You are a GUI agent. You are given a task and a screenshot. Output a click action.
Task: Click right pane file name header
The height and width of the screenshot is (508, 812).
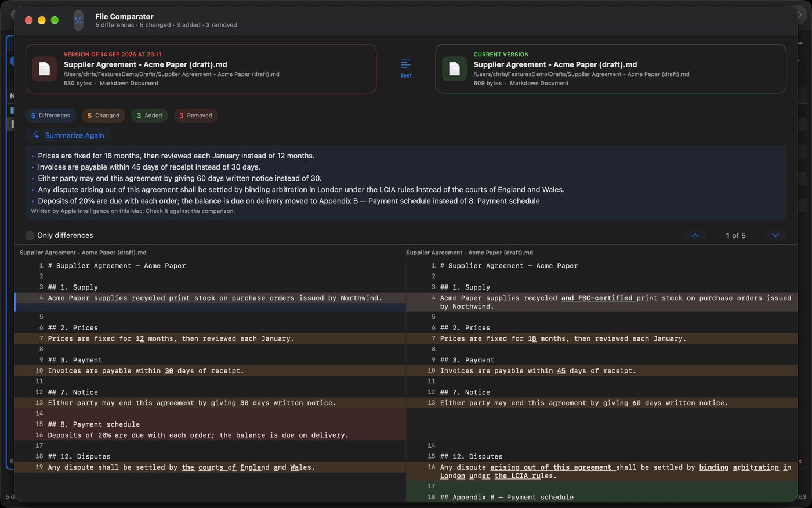pos(469,253)
